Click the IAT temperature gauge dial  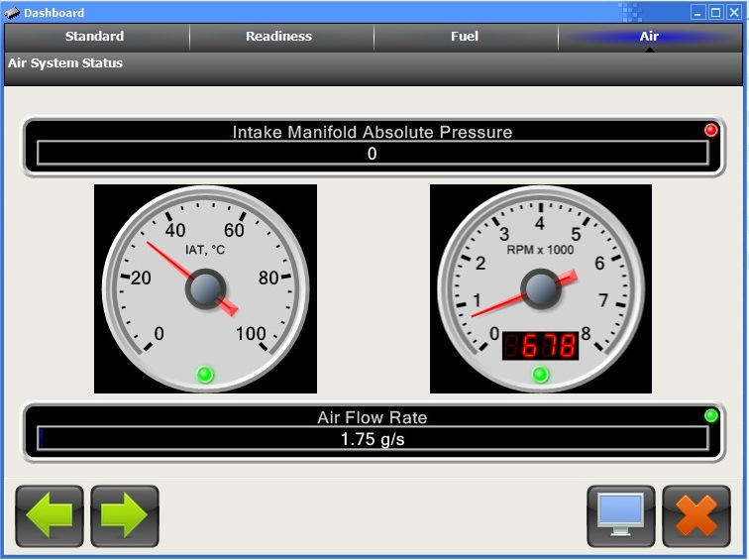click(x=205, y=289)
